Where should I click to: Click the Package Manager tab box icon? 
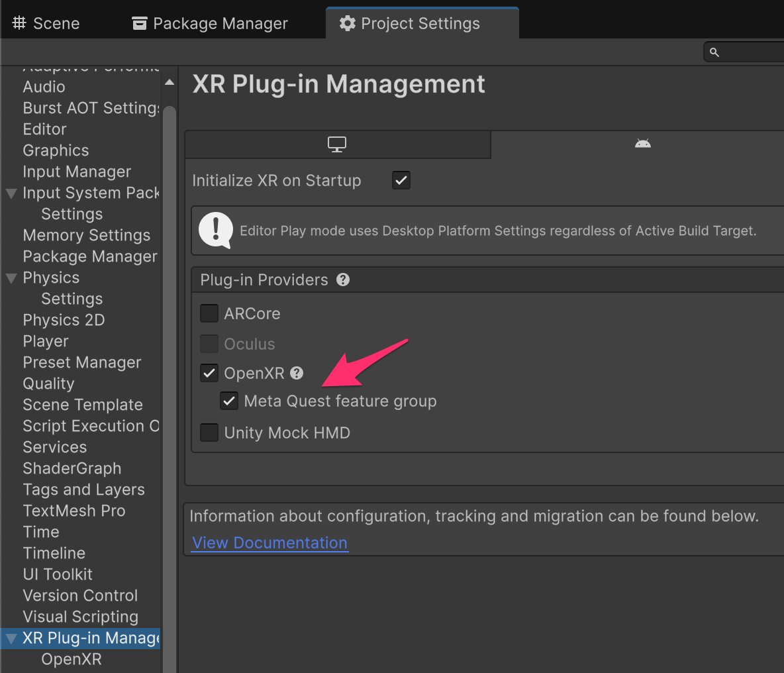pyautogui.click(x=140, y=23)
